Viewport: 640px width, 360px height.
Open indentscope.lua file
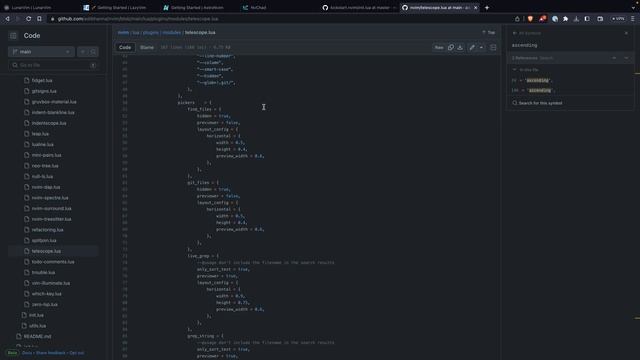click(x=49, y=123)
